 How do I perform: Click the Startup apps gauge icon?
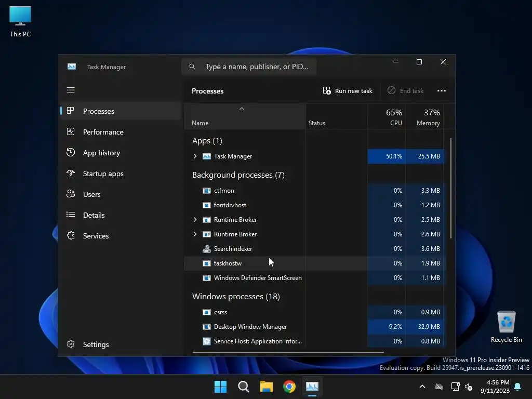(x=71, y=173)
